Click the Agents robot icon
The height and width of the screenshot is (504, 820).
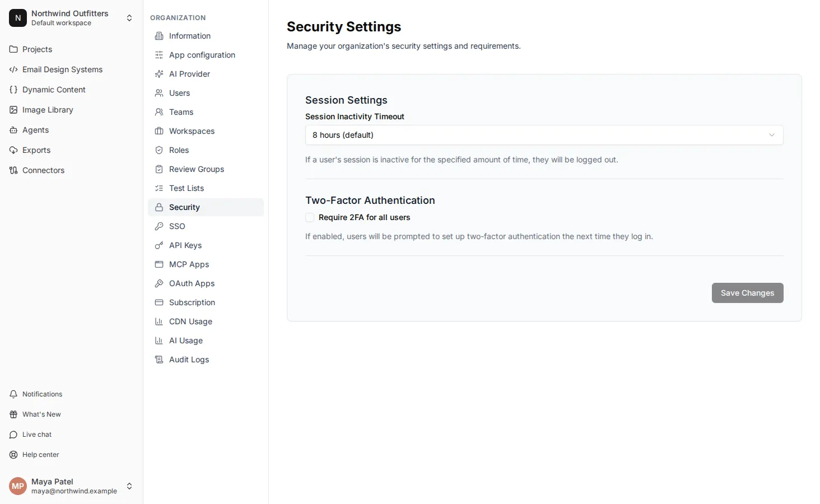point(13,130)
